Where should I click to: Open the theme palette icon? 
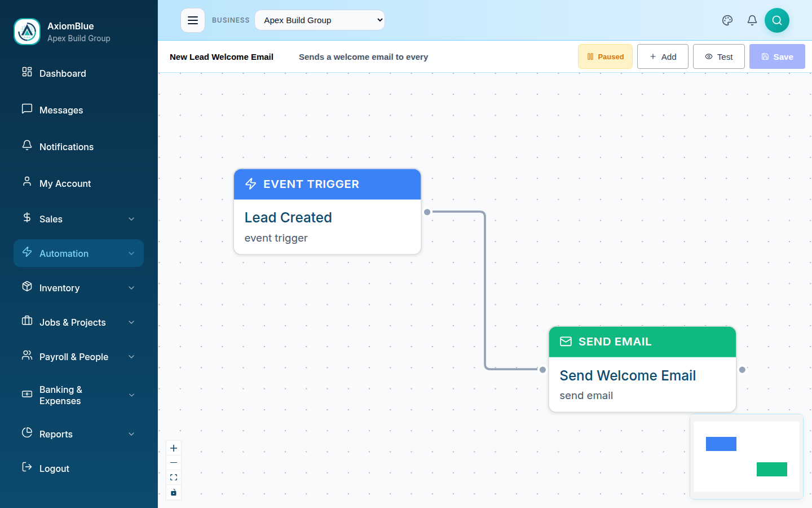click(x=727, y=20)
